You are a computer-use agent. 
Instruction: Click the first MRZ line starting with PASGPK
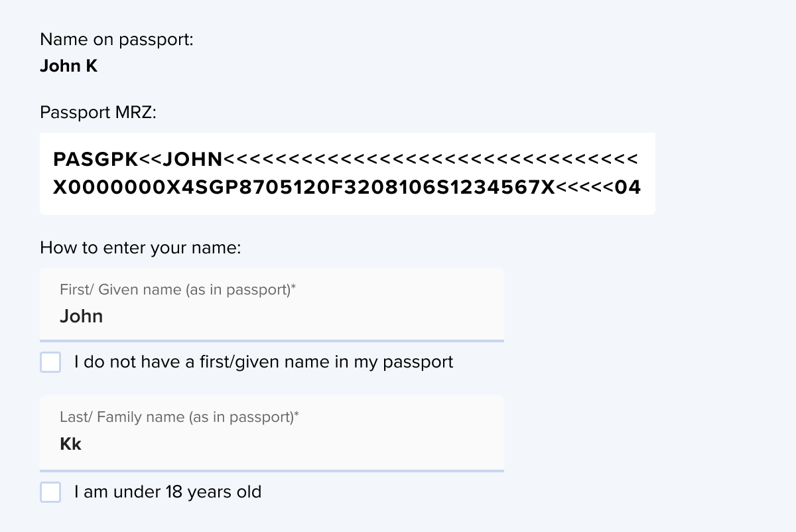345,160
